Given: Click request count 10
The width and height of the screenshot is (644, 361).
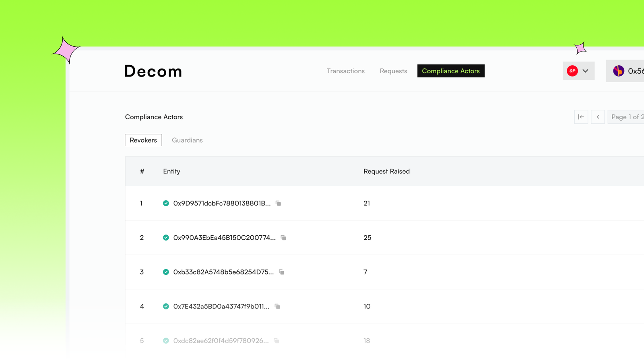Looking at the screenshot, I should [367, 307].
